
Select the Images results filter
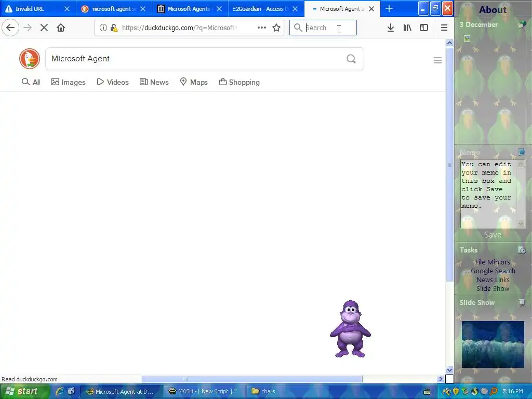click(68, 82)
